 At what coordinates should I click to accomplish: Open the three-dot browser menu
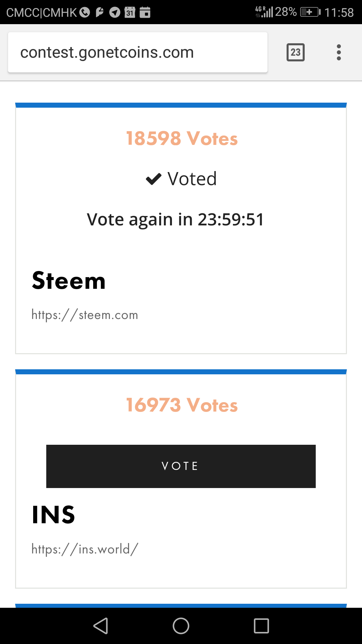[x=339, y=52]
